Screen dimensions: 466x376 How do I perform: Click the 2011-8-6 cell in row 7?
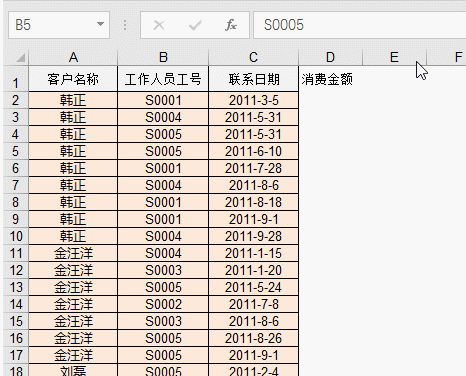(253, 185)
